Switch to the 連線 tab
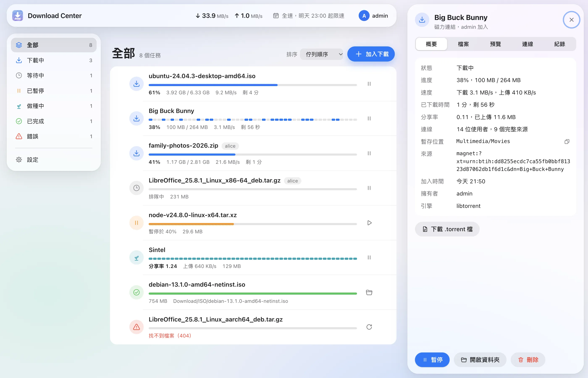588x378 pixels. tap(527, 44)
